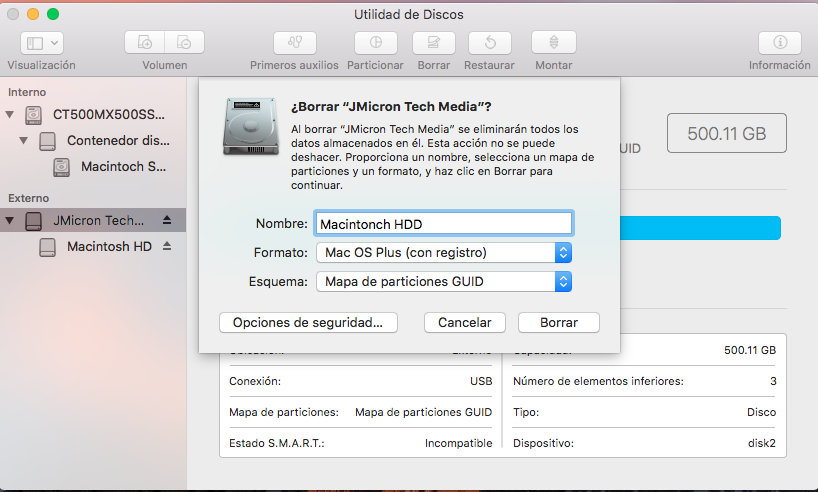Click the Contenedor disk icon in sidebar
The width and height of the screenshot is (818, 492).
(x=47, y=141)
